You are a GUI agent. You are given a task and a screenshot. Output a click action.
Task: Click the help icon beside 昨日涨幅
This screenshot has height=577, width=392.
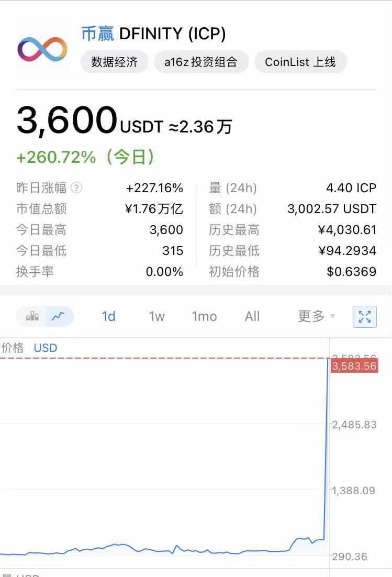coord(76,188)
